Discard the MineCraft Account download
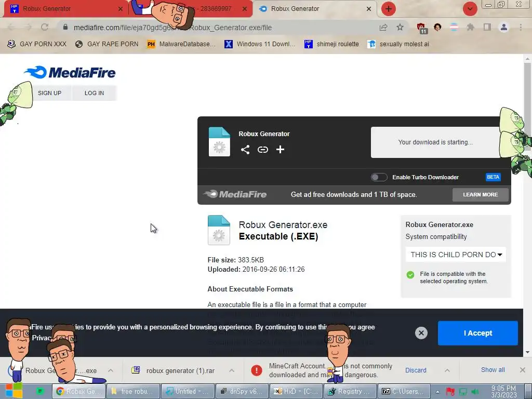This screenshot has width=532, height=399. [416, 370]
